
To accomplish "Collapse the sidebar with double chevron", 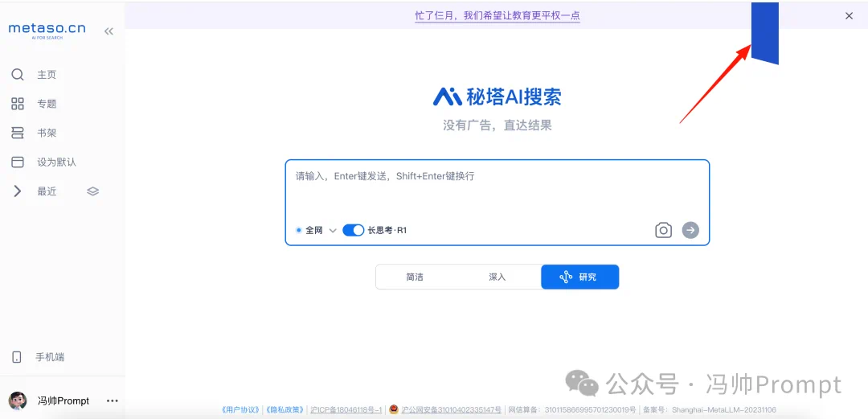I will [108, 31].
